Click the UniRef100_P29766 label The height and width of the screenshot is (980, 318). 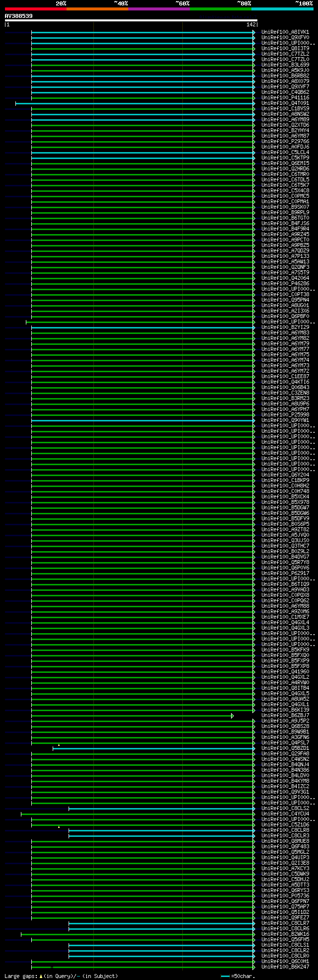pyautogui.click(x=285, y=141)
